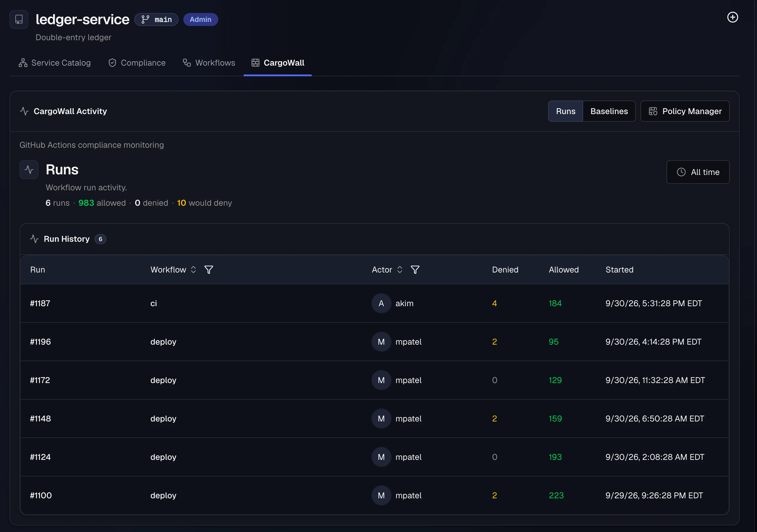Open the All time range dropdown
This screenshot has height=532, width=757.
(x=698, y=172)
